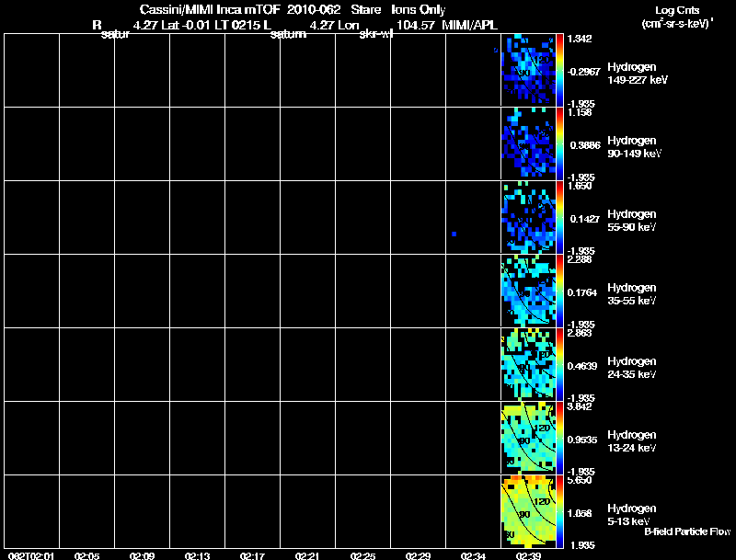Click the "02:25" time axis label
This screenshot has width=736, height=560.
[362, 555]
